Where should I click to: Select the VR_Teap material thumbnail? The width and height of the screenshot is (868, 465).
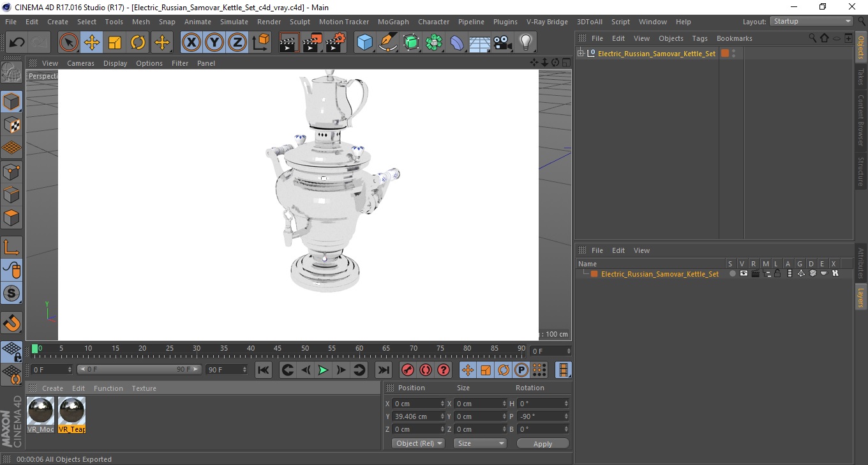[x=71, y=415]
